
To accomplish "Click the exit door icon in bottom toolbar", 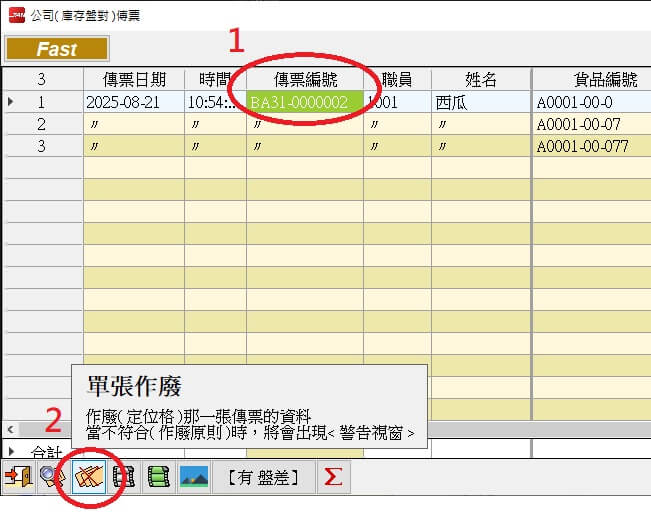I will click(19, 477).
